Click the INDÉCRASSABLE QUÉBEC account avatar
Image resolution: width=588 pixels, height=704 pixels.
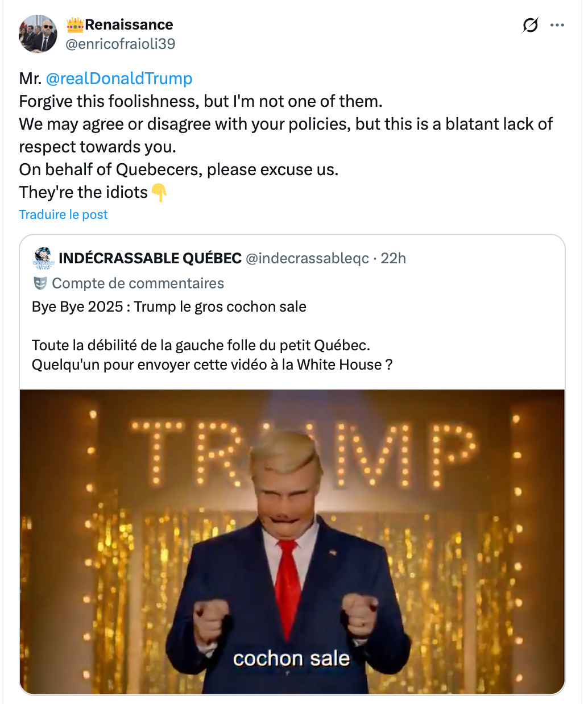click(43, 258)
